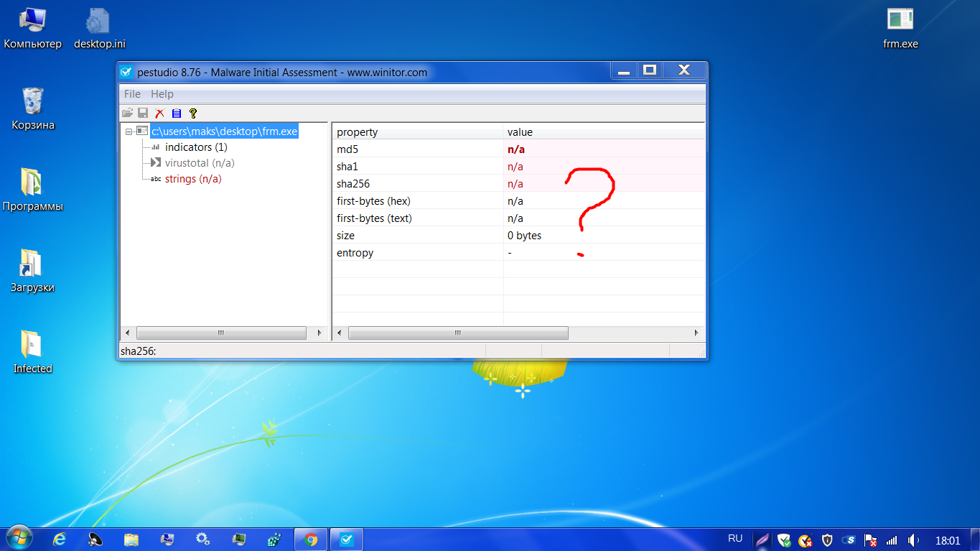Click the 0 bytes size value
This screenshot has width=980, height=551.
524,236
